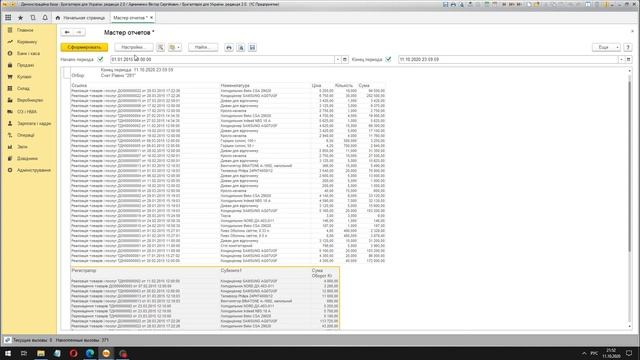
Task: Open end period calendar picker
Action: [629, 59]
